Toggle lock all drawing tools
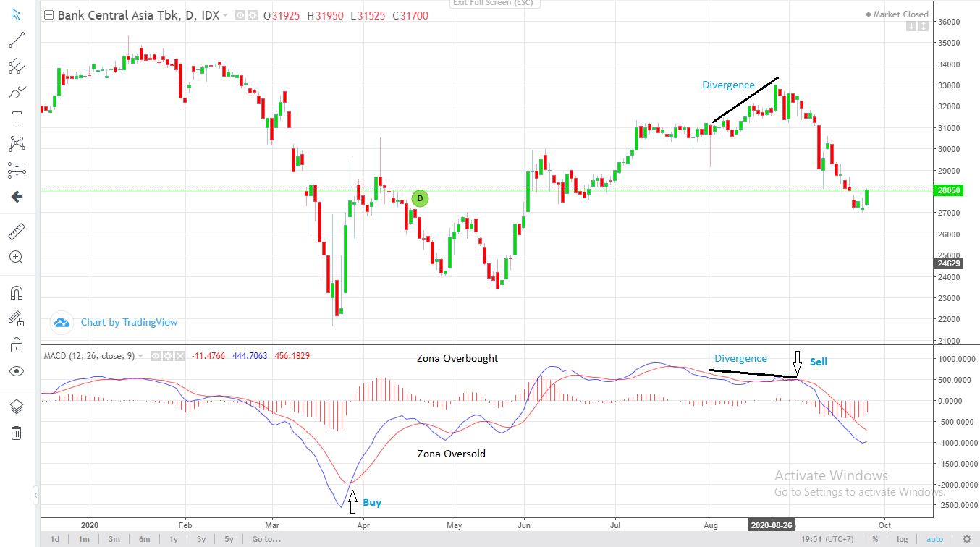 point(17,344)
